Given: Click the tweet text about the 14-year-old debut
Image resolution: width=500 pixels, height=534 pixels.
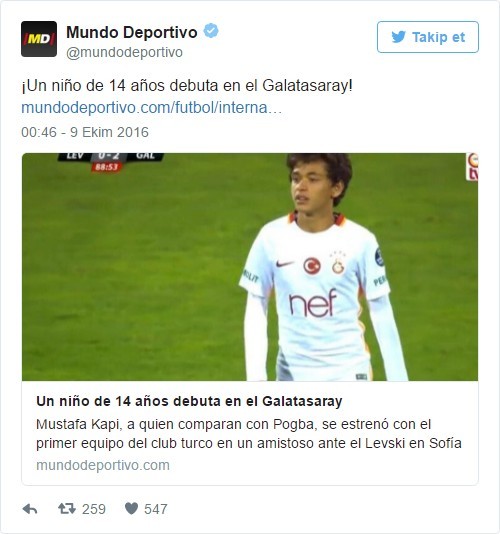Looking at the screenshot, I should pos(187,86).
